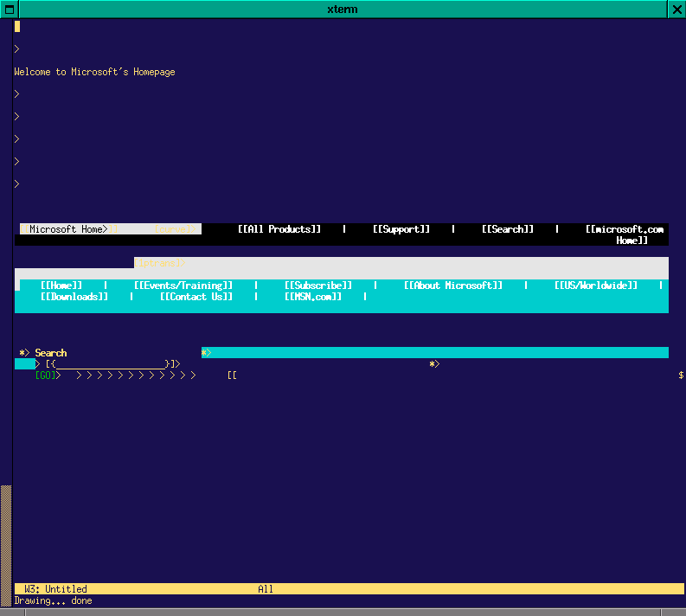The image size is (686, 616).
Task: Follow the Downloads link
Action: coord(74,297)
